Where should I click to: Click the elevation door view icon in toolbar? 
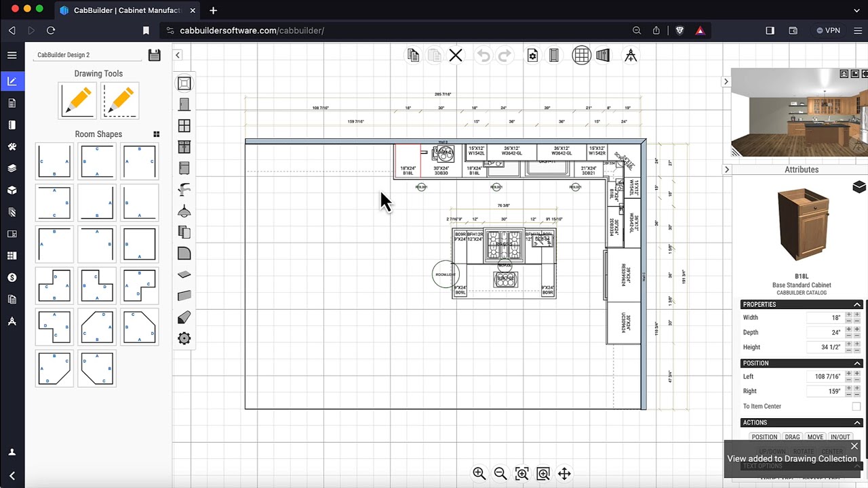pos(554,56)
